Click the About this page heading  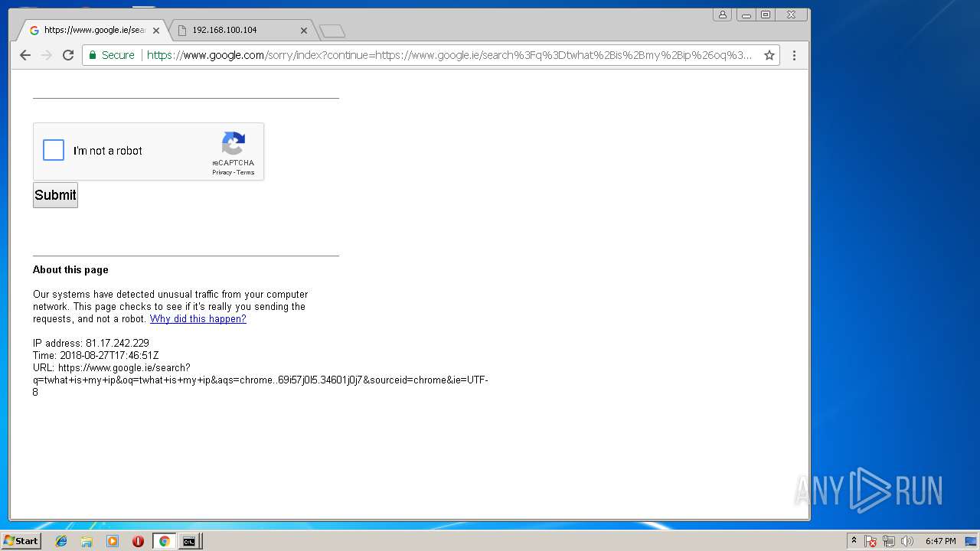pyautogui.click(x=70, y=270)
